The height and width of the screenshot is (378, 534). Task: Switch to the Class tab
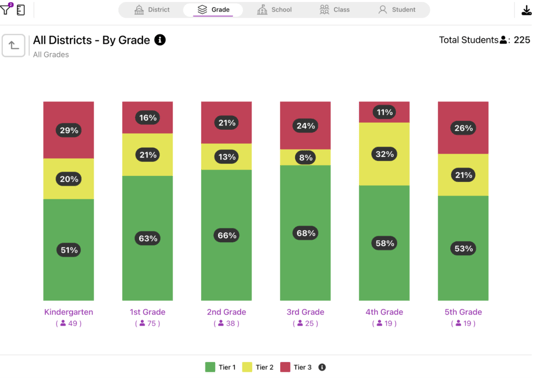[334, 10]
